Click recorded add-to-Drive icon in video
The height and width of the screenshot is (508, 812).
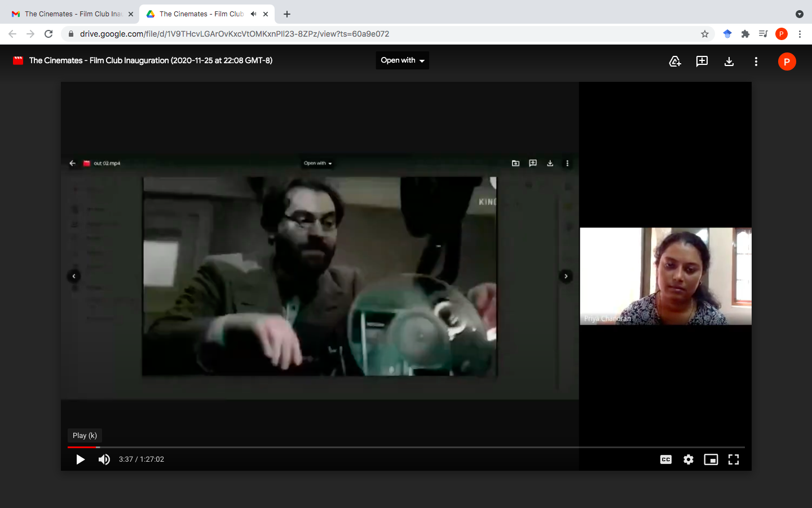(x=515, y=163)
